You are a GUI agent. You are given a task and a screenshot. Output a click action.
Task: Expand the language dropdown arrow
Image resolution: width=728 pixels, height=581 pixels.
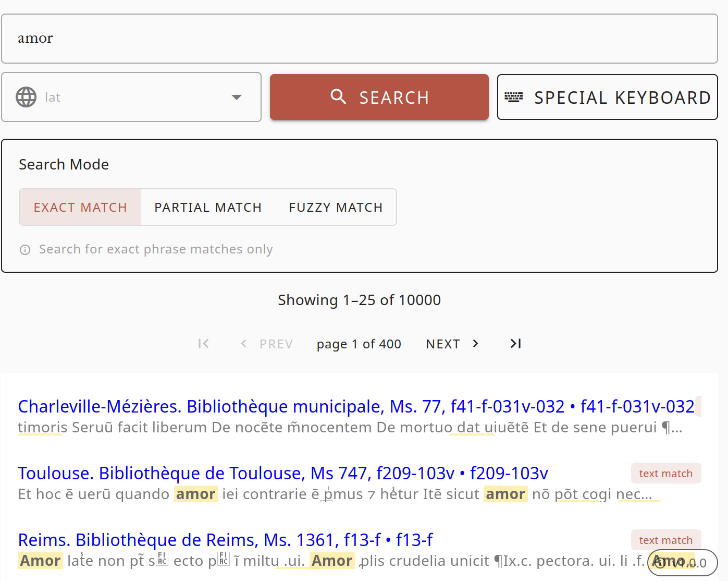[237, 97]
